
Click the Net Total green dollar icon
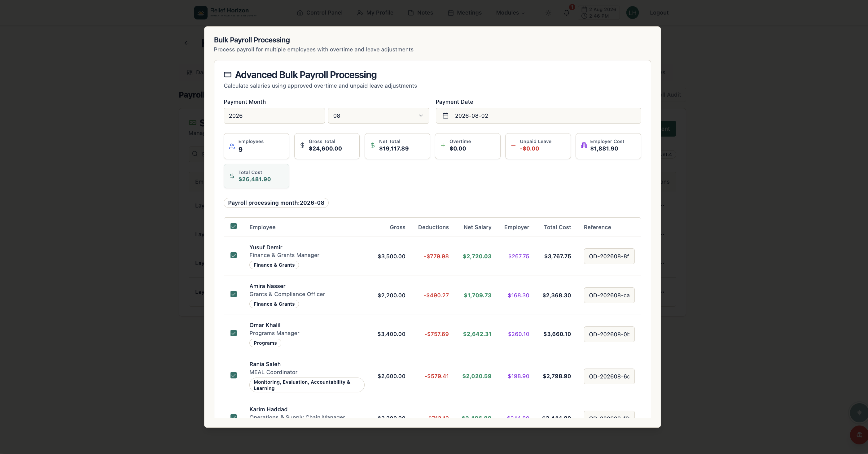point(372,145)
